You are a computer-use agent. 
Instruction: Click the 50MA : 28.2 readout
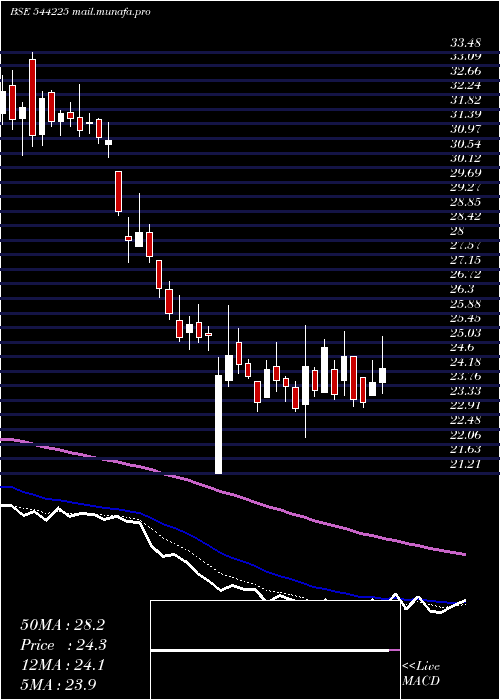pos(62,625)
